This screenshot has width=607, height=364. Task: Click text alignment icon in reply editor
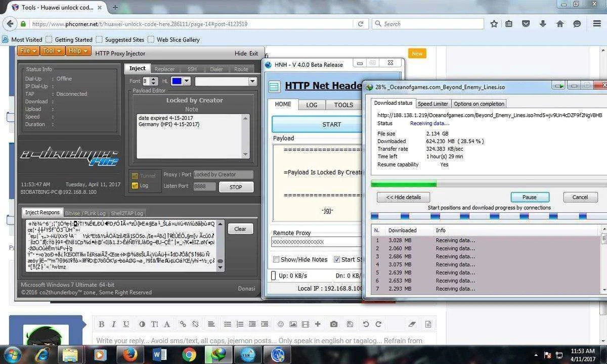click(211, 324)
